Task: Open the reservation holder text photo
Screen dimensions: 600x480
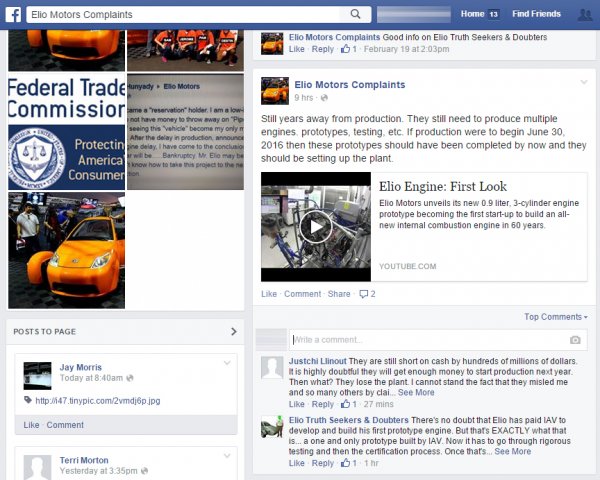Action: tap(185, 132)
